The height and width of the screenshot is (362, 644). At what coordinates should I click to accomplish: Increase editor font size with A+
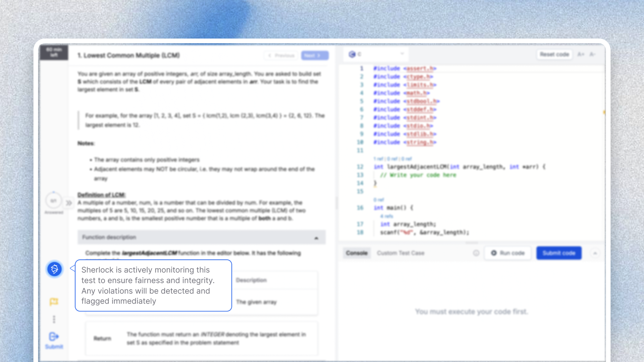[581, 54]
